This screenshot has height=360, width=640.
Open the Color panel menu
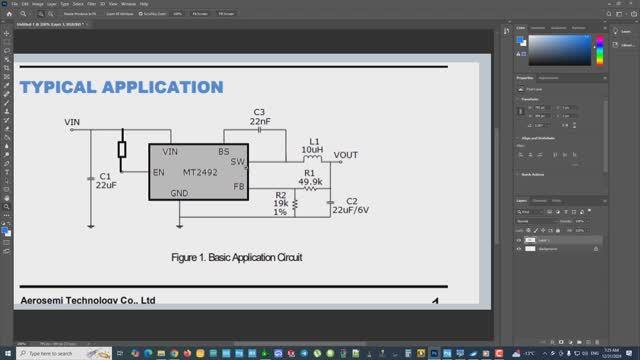coord(605,28)
